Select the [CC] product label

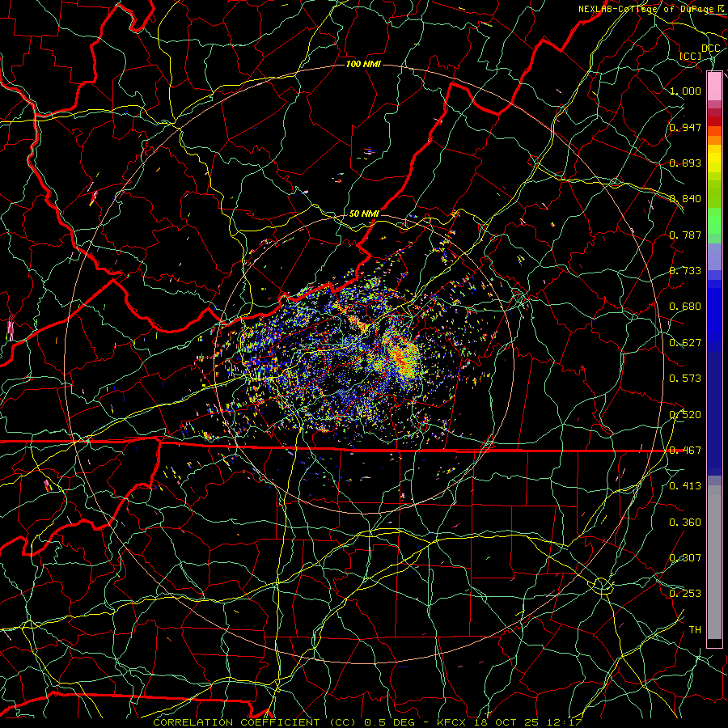tap(691, 56)
